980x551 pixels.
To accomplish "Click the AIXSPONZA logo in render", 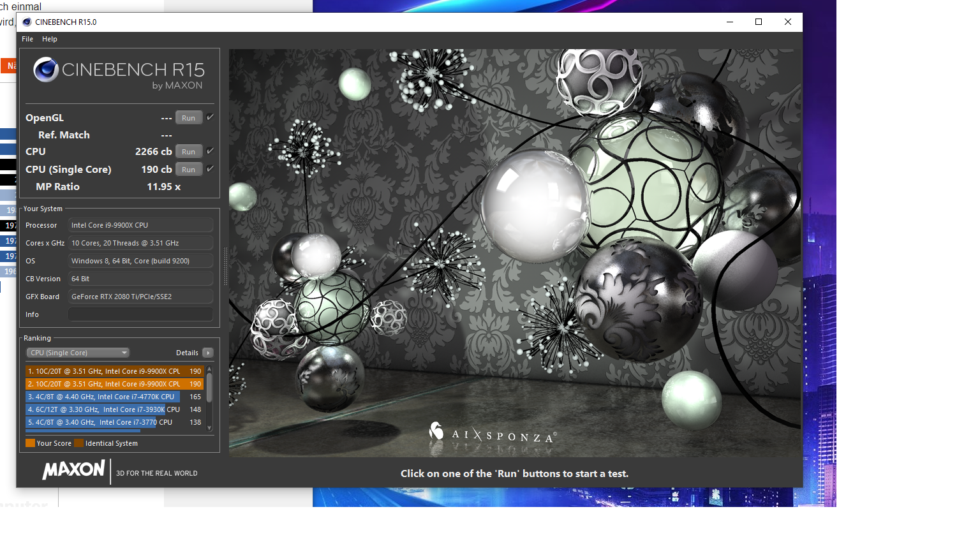I will (493, 434).
